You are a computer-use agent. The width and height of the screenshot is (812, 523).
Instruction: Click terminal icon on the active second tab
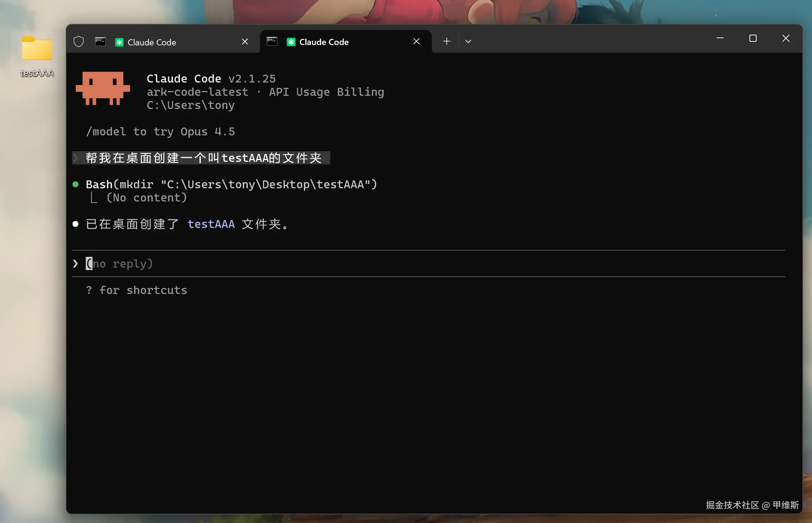pyautogui.click(x=272, y=41)
